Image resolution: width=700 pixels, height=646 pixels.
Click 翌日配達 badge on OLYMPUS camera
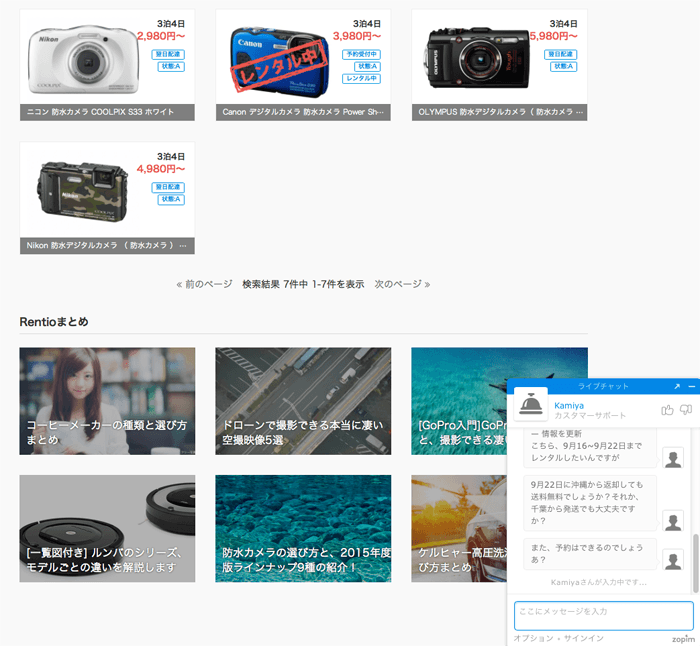(x=561, y=54)
